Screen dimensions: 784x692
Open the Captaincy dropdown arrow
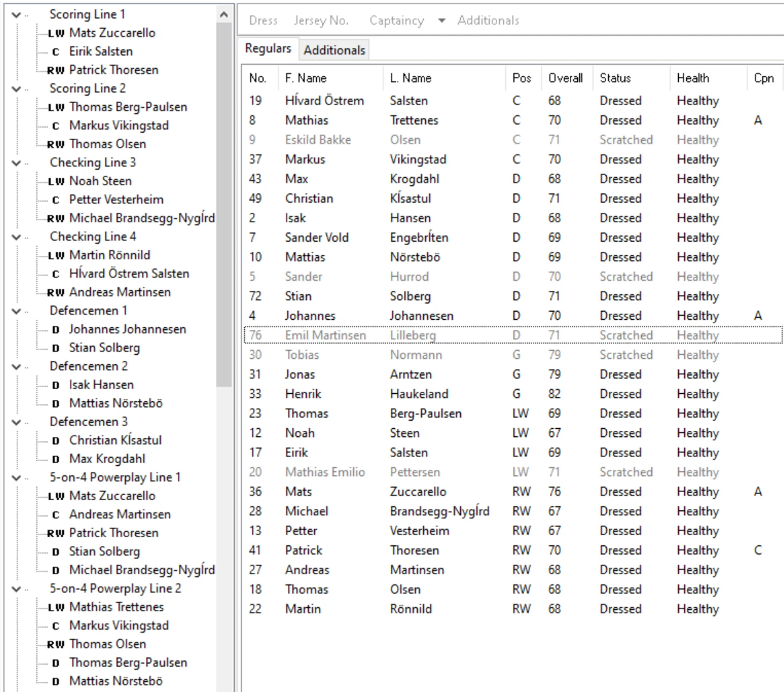[441, 21]
